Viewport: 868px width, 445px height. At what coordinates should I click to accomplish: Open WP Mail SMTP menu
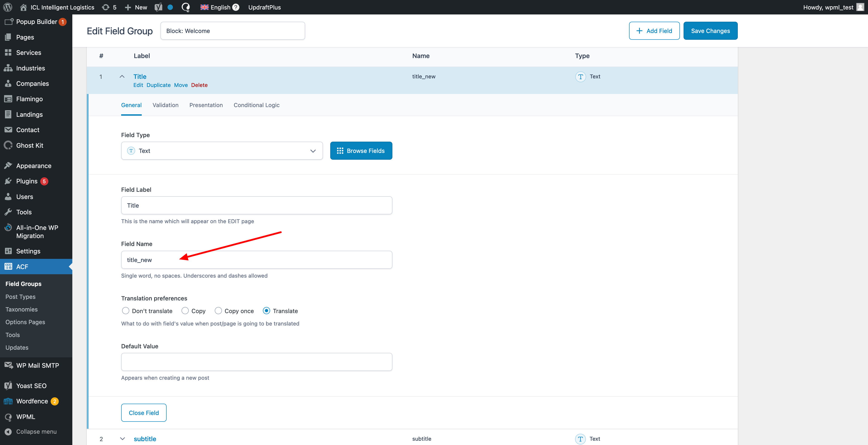[37, 365]
